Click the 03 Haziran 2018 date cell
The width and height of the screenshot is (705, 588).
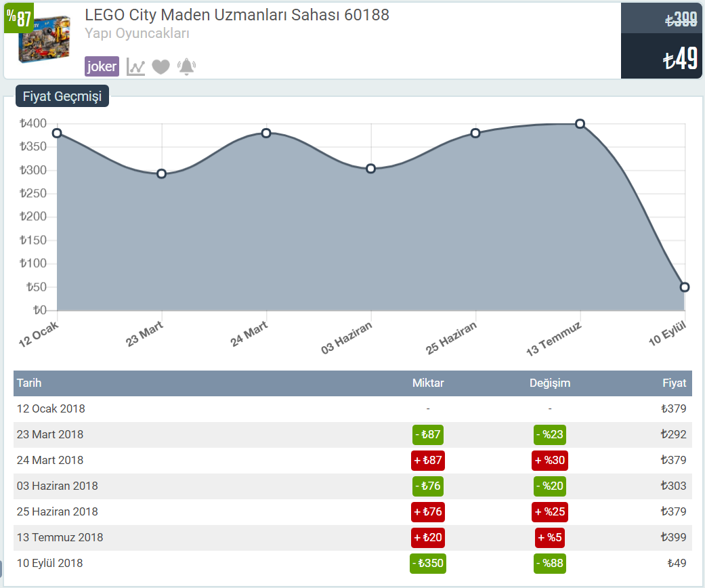pos(57,486)
